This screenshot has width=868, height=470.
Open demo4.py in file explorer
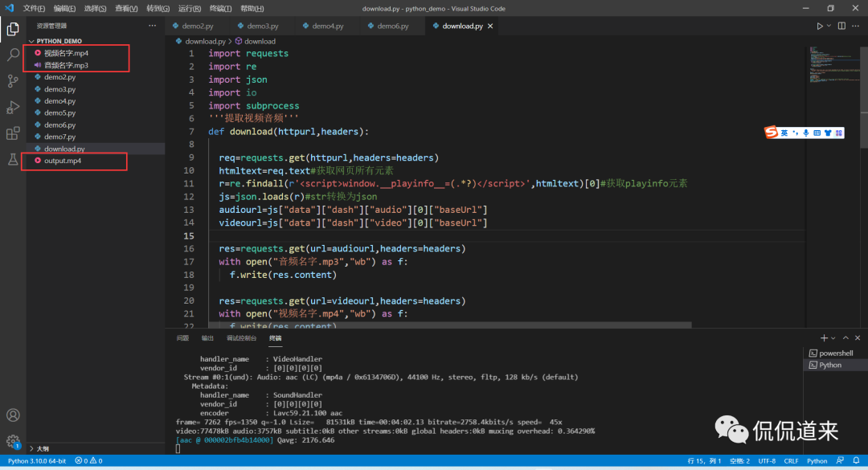tap(59, 100)
